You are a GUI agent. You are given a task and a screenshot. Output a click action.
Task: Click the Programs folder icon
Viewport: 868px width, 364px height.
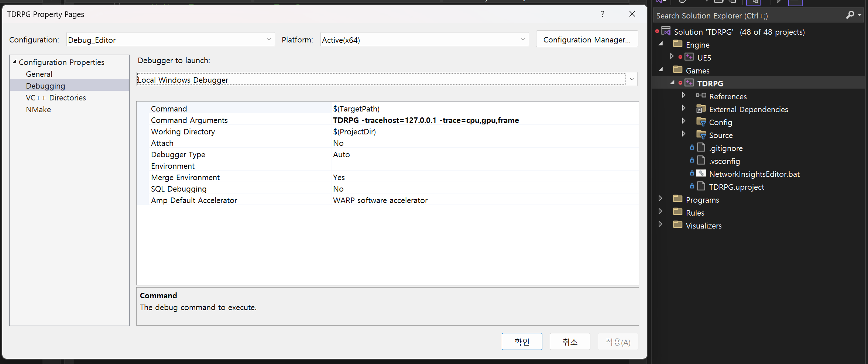677,199
